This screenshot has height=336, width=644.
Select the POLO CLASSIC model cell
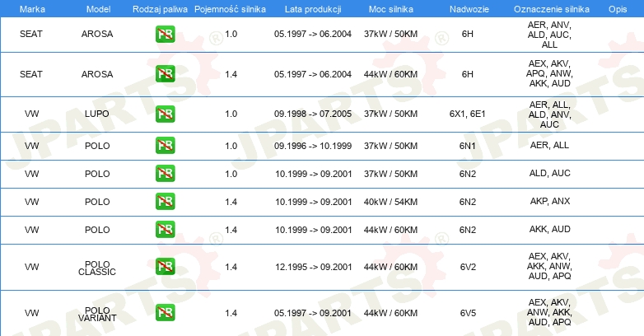tap(97, 268)
